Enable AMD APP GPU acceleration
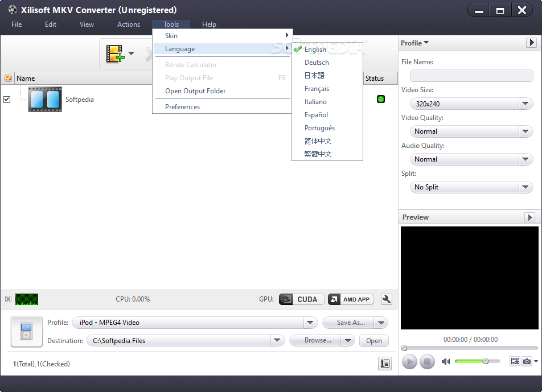 coord(351,299)
